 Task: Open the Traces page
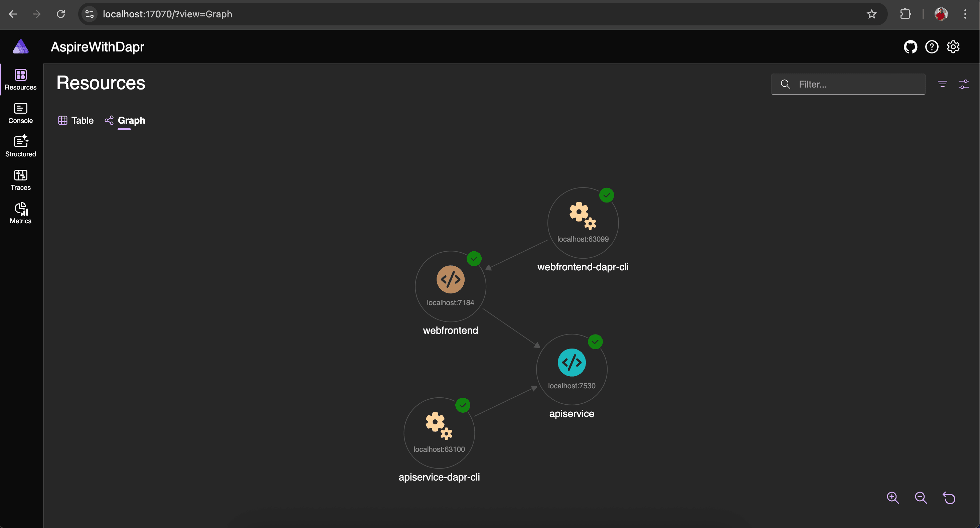(x=21, y=180)
